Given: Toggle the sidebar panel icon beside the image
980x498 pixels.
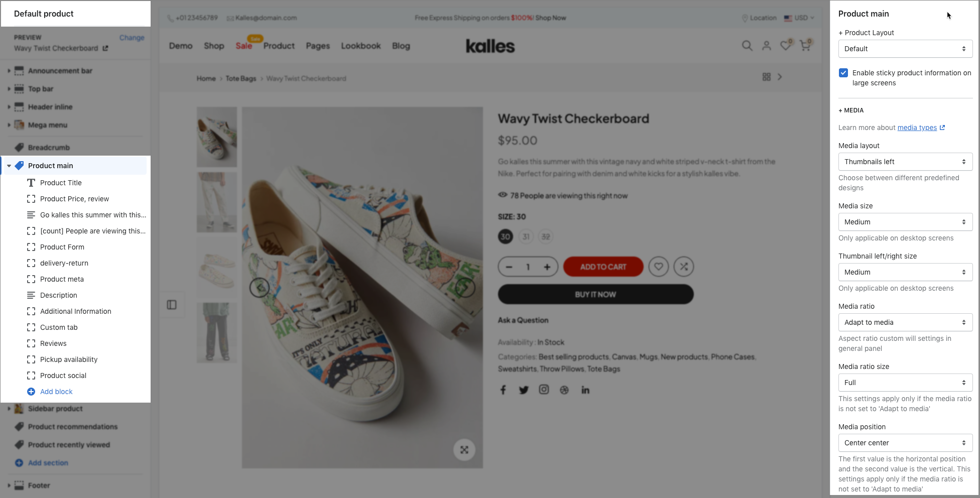Looking at the screenshot, I should [172, 305].
